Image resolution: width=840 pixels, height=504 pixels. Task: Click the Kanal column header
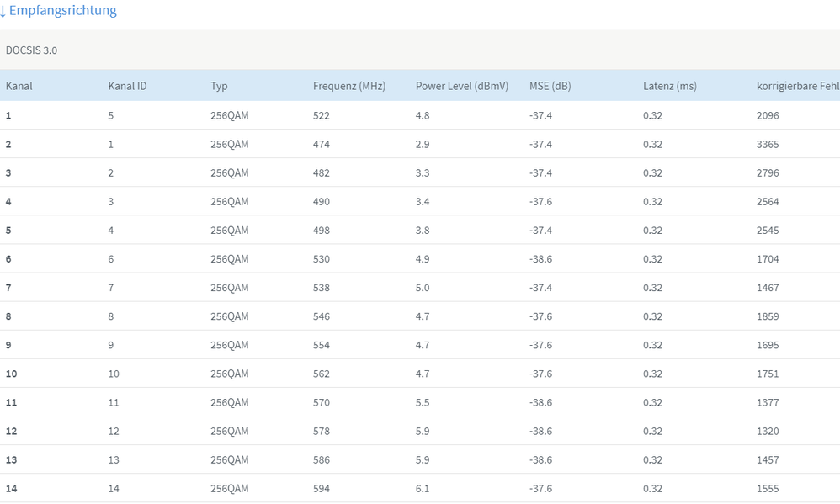coord(19,86)
